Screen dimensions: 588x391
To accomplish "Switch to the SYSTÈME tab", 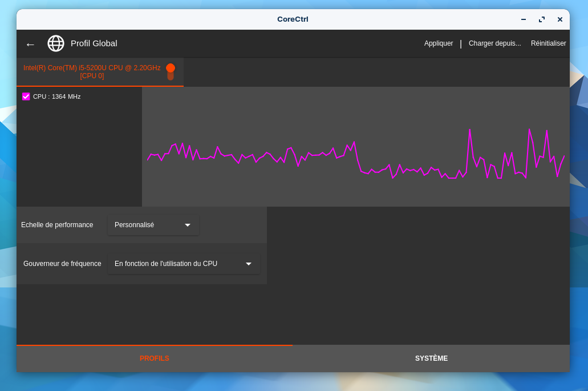I will pyautogui.click(x=431, y=358).
